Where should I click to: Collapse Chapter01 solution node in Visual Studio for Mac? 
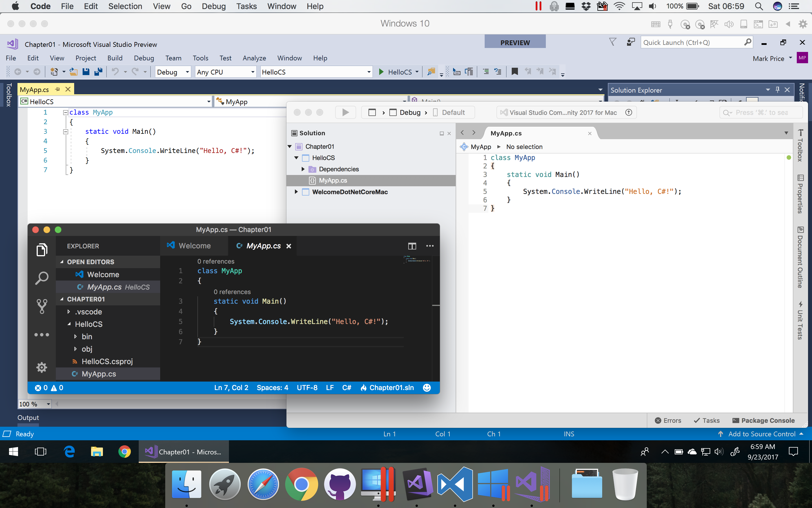click(290, 146)
